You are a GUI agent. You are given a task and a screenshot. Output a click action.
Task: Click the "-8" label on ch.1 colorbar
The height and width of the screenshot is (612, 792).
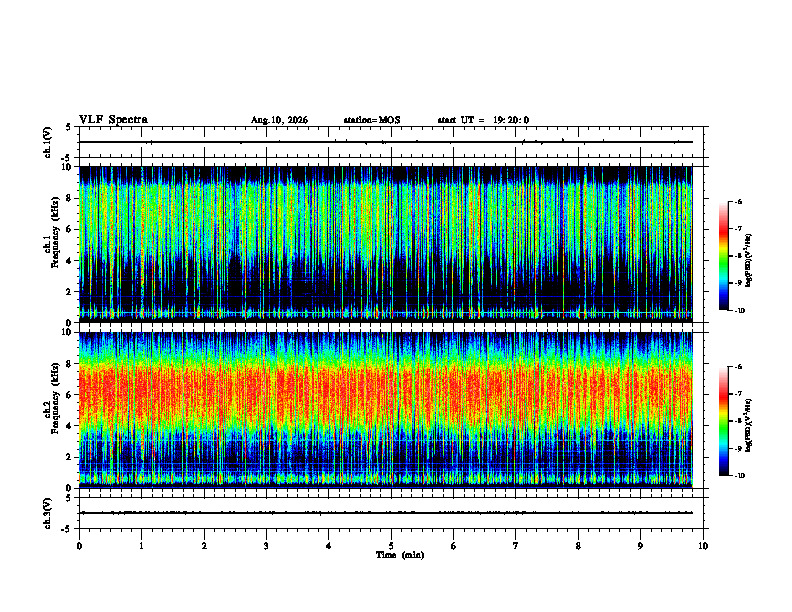(738, 256)
